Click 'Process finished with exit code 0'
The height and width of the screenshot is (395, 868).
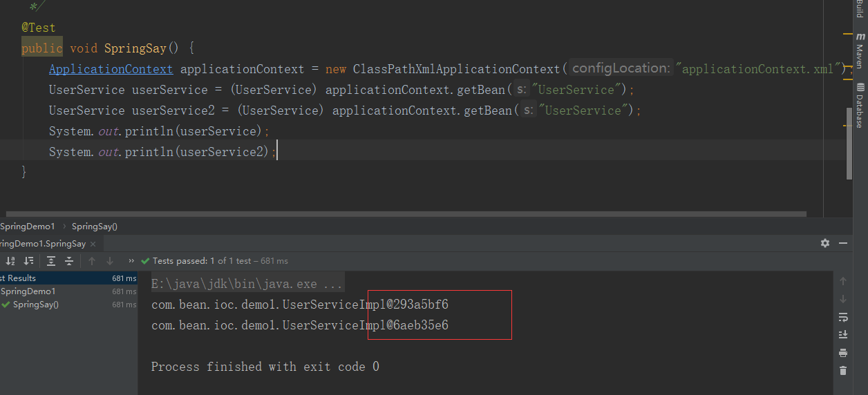(265, 367)
